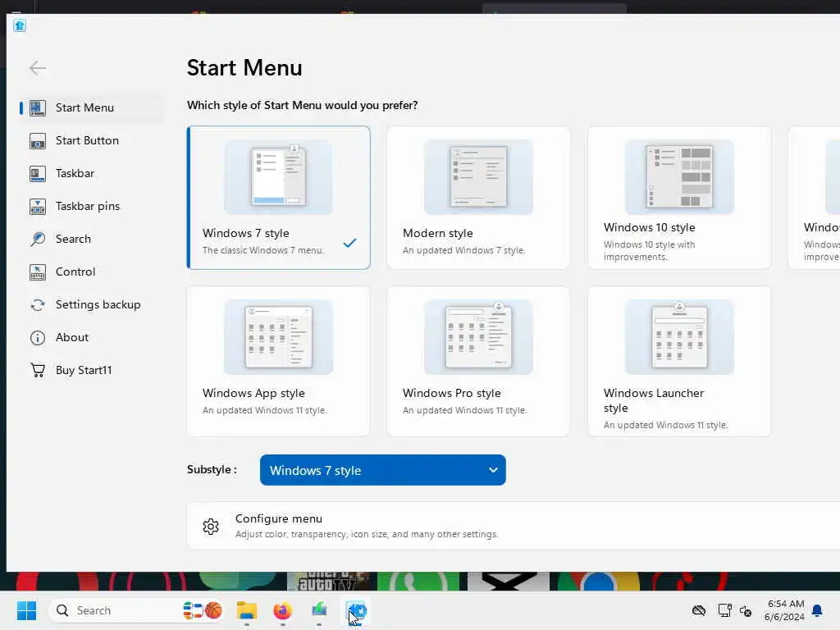Click the Search magnifier sidebar icon

pos(38,239)
